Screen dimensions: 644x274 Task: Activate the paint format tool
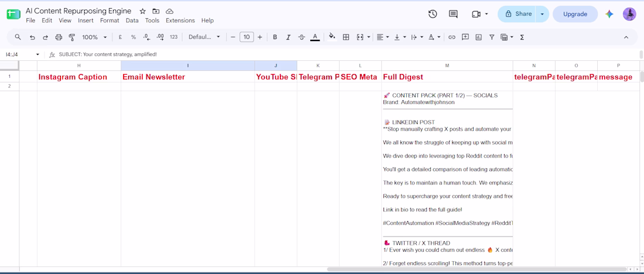(72, 37)
